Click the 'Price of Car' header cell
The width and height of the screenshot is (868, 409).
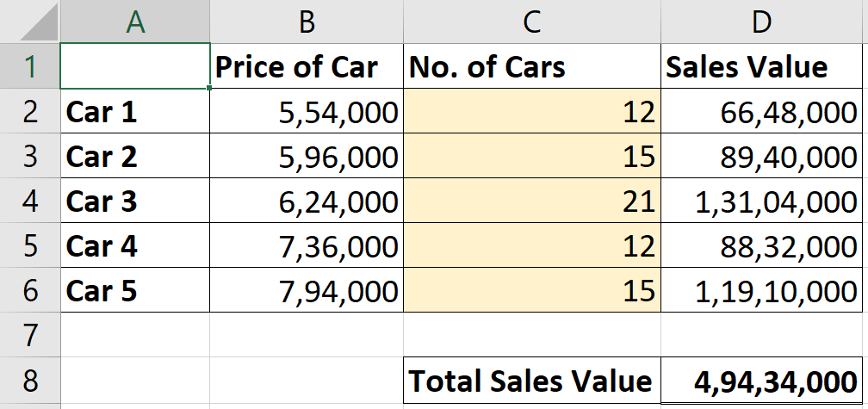(307, 66)
